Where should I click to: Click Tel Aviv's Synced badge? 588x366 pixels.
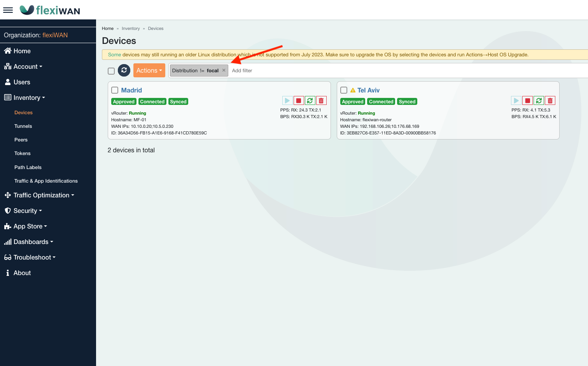407,102
